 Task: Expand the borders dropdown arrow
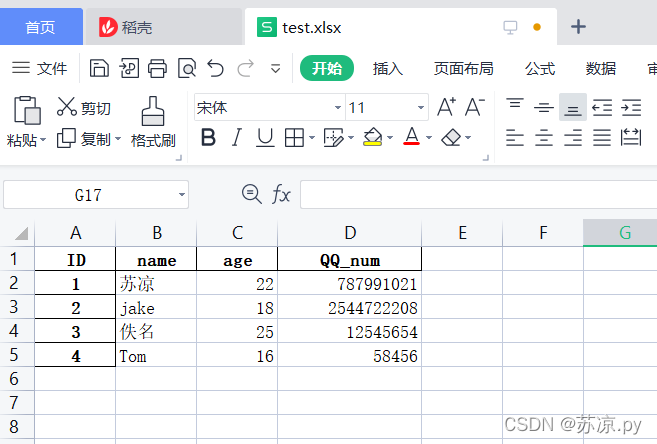click(312, 137)
